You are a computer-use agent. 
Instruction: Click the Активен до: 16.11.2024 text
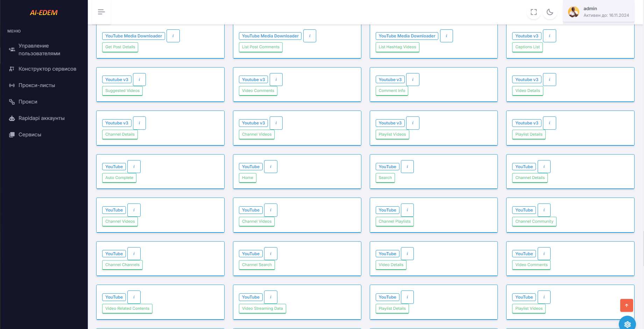point(606,15)
